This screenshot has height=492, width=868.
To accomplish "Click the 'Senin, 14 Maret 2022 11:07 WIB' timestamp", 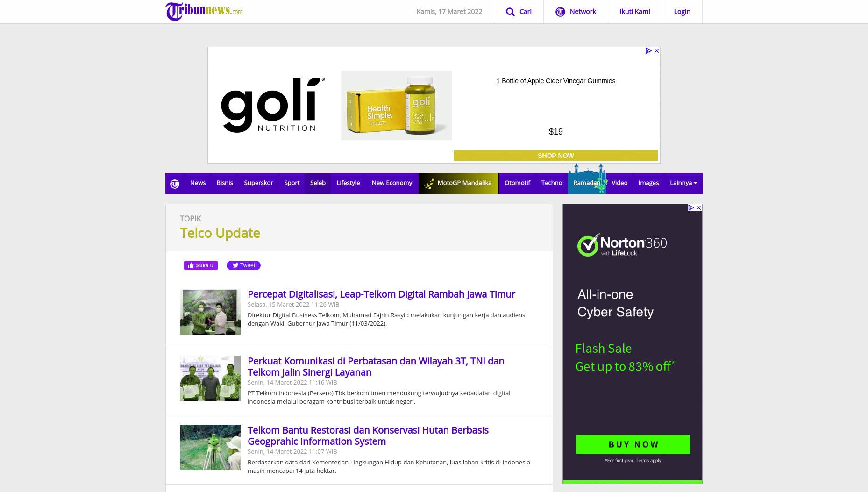I will (292, 451).
